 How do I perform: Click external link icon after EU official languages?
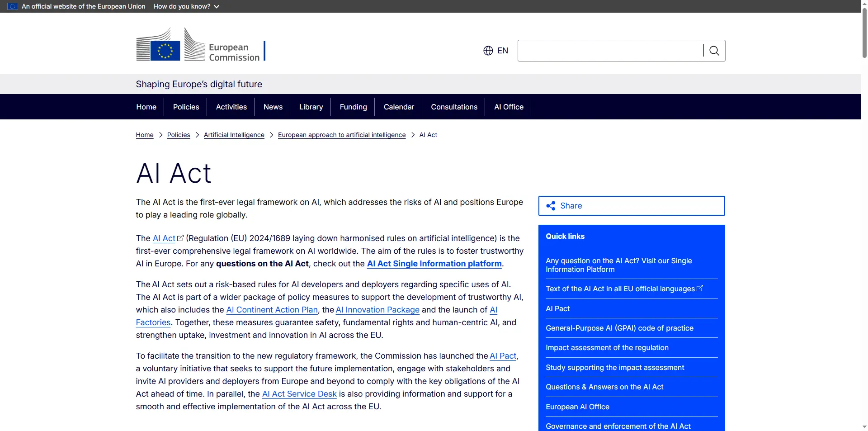(700, 288)
